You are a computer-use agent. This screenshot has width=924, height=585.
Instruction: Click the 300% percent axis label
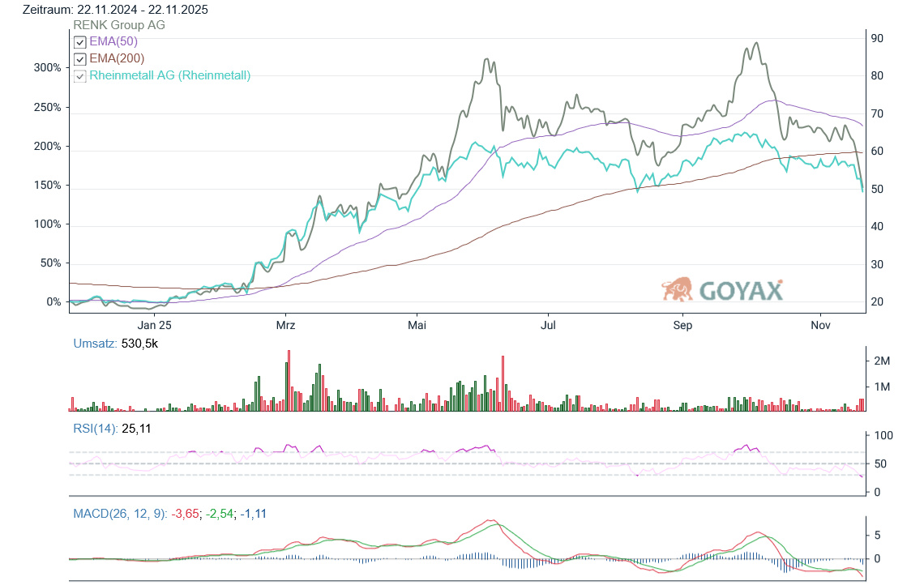point(47,68)
